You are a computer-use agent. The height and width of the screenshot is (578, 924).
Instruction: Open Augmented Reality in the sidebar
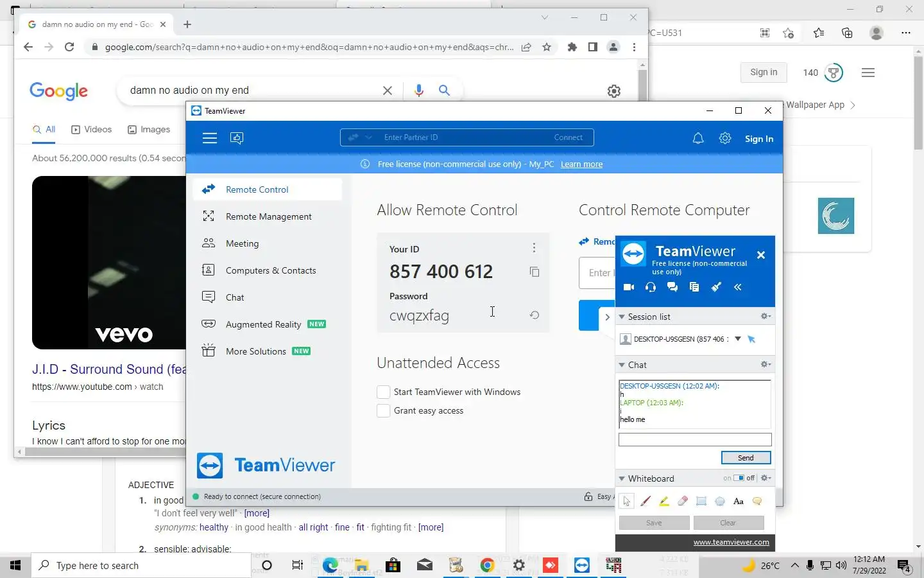coord(267,324)
